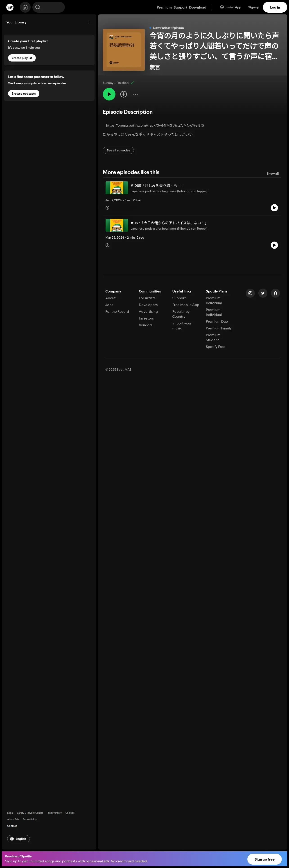Image resolution: width=289 pixels, height=868 pixels.
Task: Open the Legal link in sidebar
Action: pos(10,813)
